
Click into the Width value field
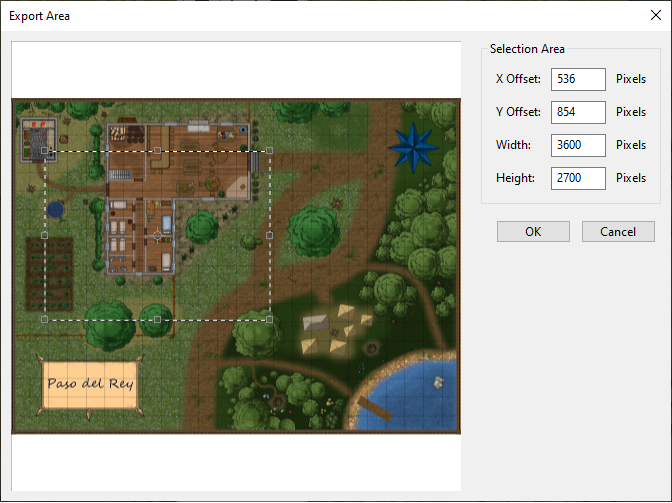[x=578, y=145]
